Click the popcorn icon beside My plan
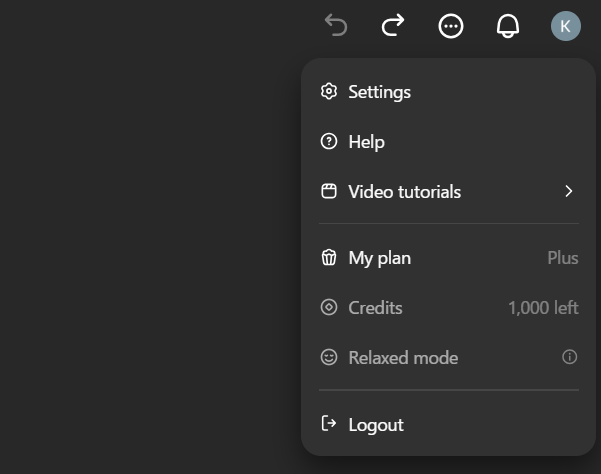The image size is (601, 474). pos(329,258)
